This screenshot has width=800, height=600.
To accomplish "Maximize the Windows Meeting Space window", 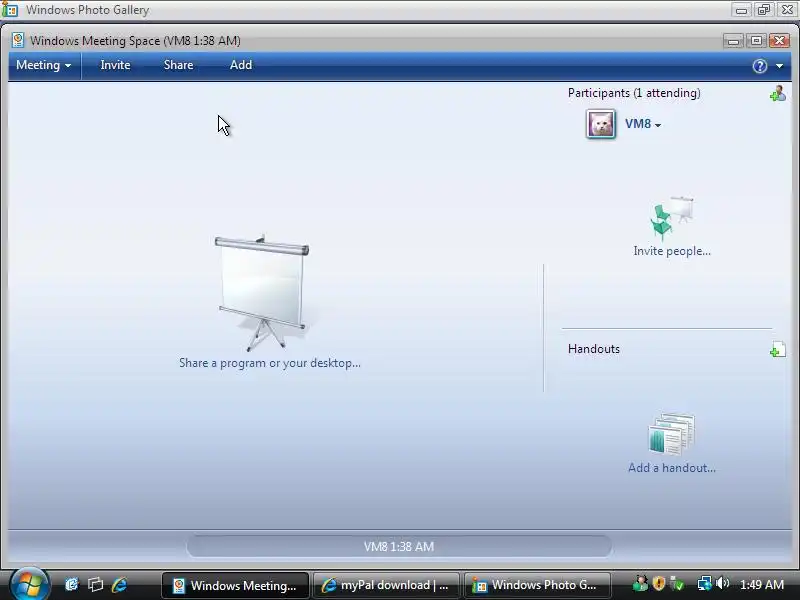I will pos(756,41).
